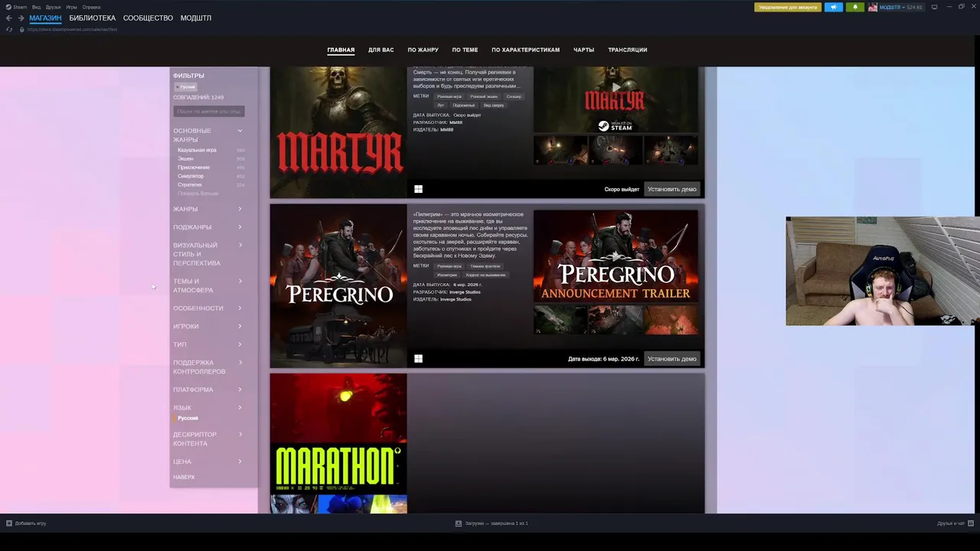Toggle the Экшен genre filter

click(185, 158)
